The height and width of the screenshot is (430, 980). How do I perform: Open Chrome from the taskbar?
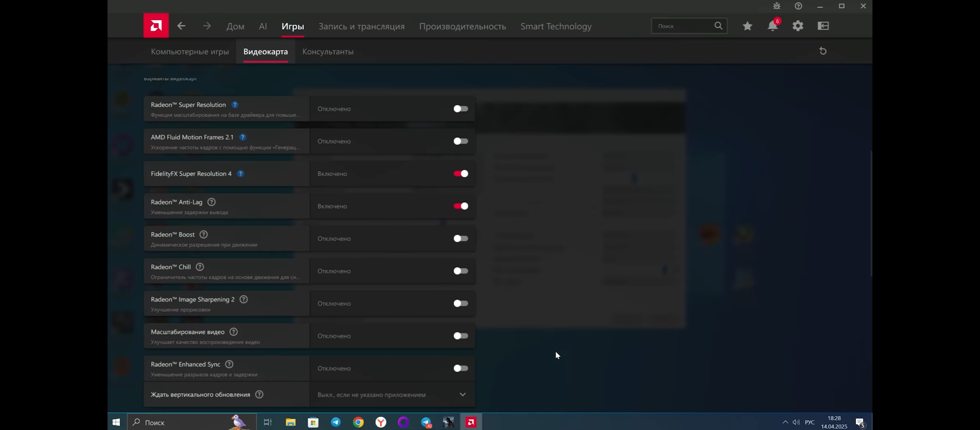(359, 422)
